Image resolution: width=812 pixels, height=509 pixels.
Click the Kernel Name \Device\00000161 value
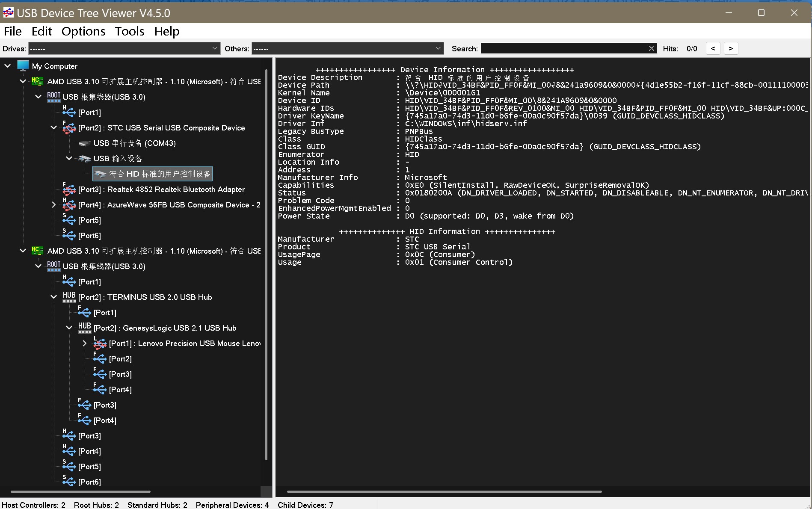click(x=442, y=93)
